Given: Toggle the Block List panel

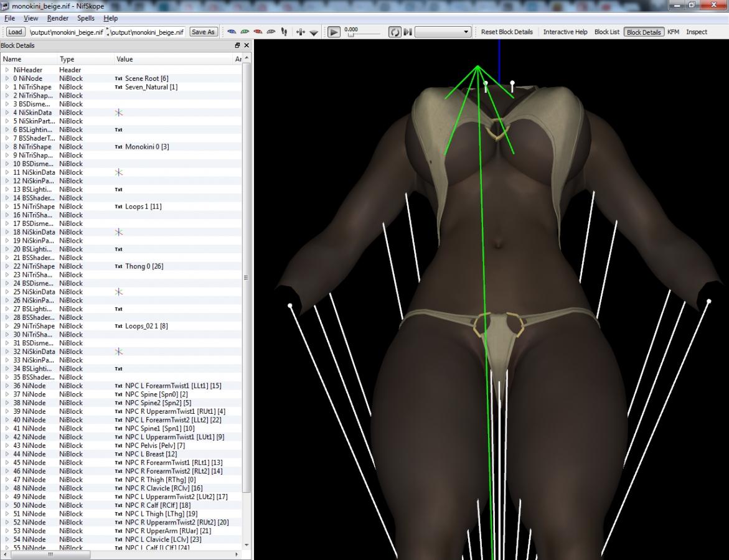Looking at the screenshot, I should pyautogui.click(x=607, y=32).
